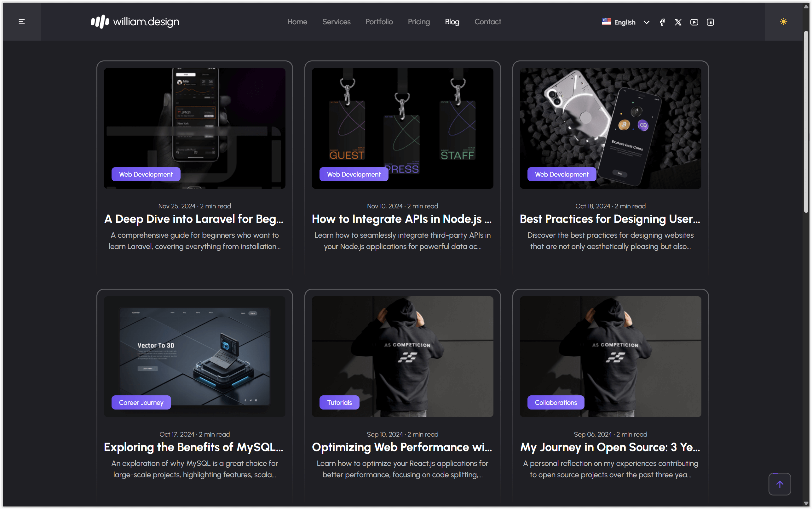Screen dimensions: 812x509
Task: Click the scroll-to-top arrow button
Action: pyautogui.click(x=779, y=484)
